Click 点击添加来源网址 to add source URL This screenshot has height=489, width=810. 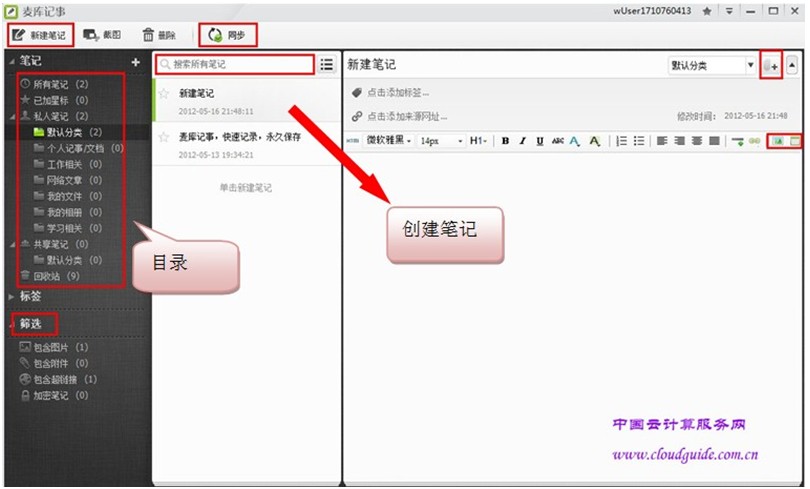[407, 117]
